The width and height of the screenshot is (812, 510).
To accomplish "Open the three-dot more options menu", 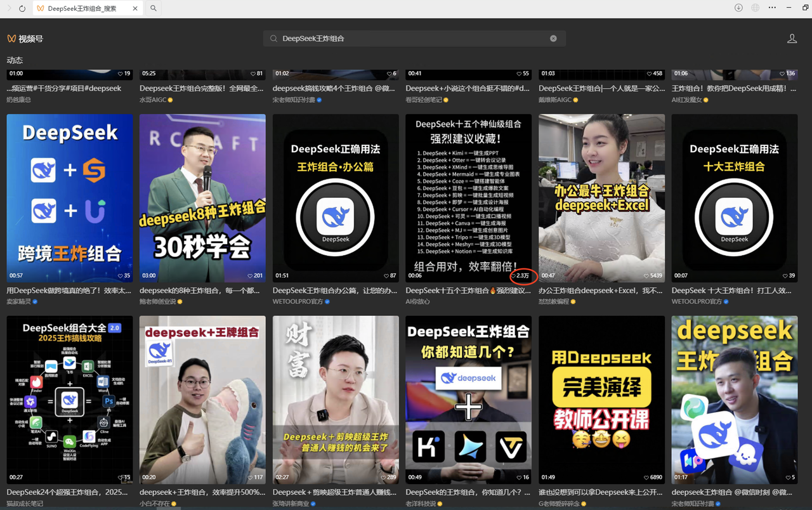I will [772, 8].
